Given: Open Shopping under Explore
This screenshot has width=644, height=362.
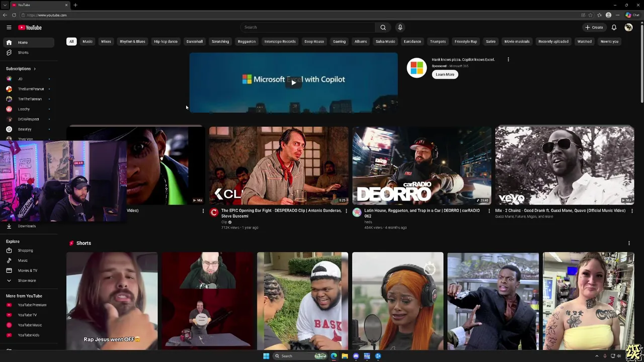Looking at the screenshot, I should [29, 250].
